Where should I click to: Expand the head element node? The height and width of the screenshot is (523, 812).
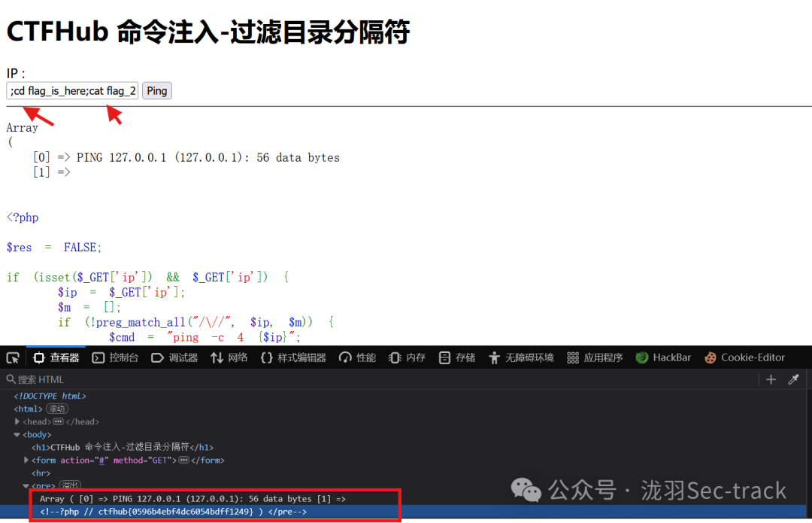17,421
